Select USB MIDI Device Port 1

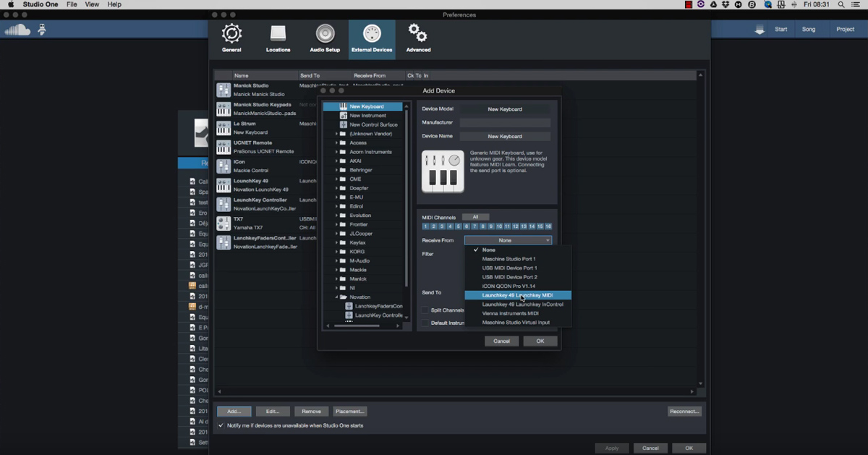click(509, 268)
